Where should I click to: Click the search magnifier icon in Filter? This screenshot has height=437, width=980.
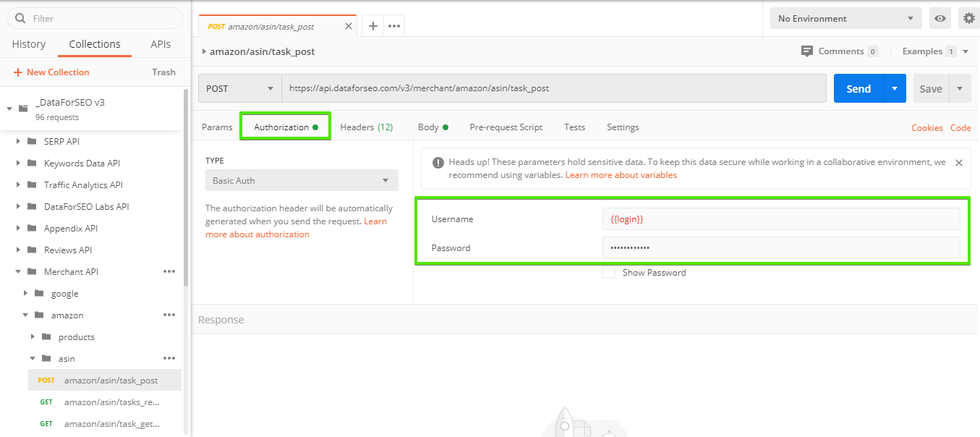pyautogui.click(x=20, y=18)
